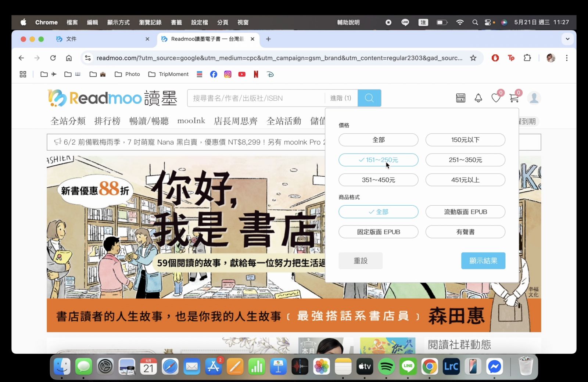Screen dimensions: 588x382
Task: Select 流動版面 EPUB format
Action: click(465, 212)
